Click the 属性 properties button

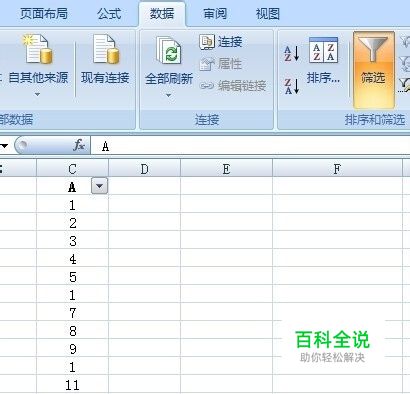221,64
